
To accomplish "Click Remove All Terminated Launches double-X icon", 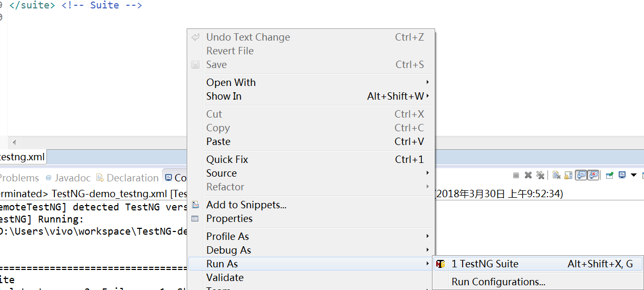I will point(540,176).
